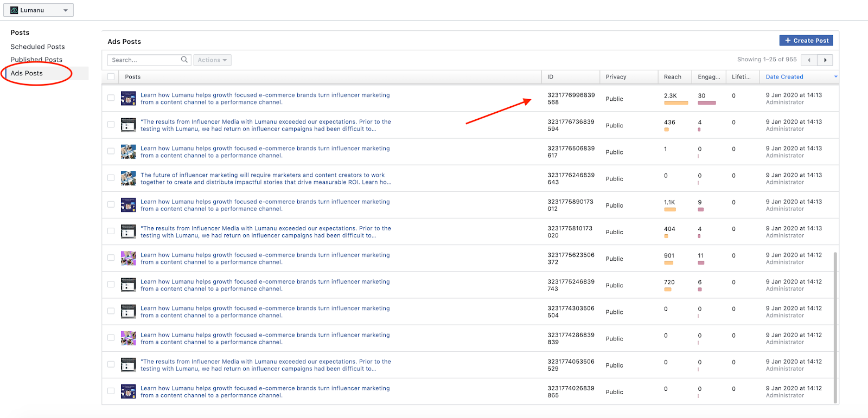Open the Actions dropdown

(x=212, y=60)
